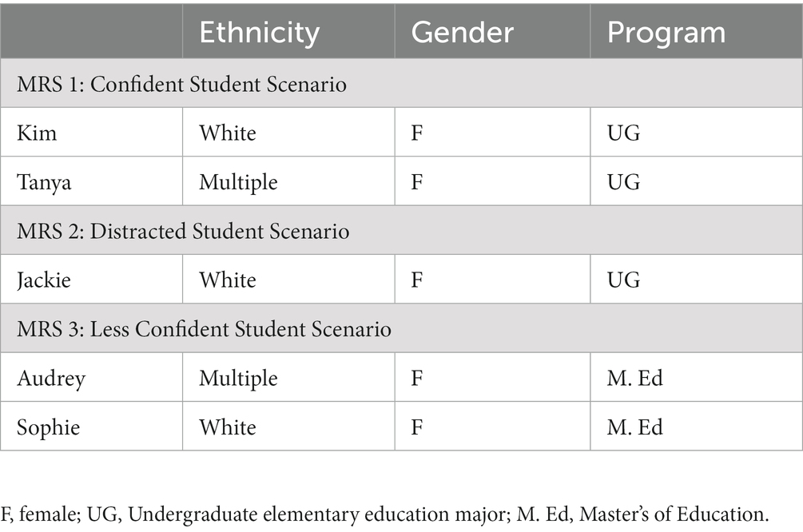Click the name Jackie
Image resolution: width=803 pixels, height=532 pixels.
43,280
